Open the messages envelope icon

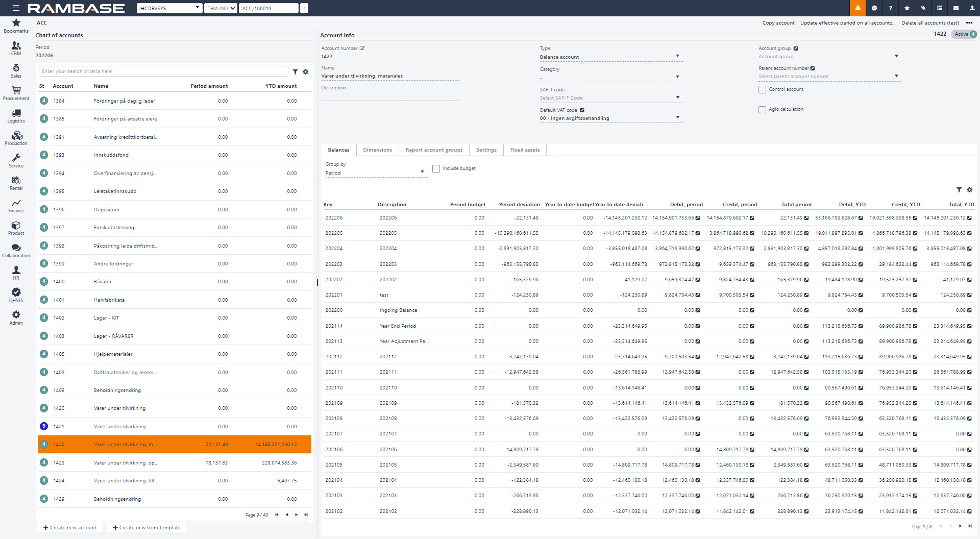[x=956, y=8]
